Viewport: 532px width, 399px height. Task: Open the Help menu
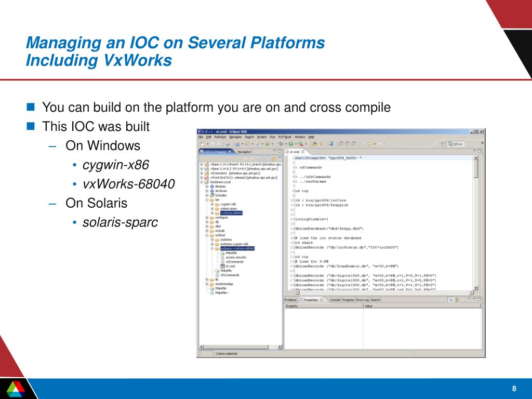click(x=311, y=137)
